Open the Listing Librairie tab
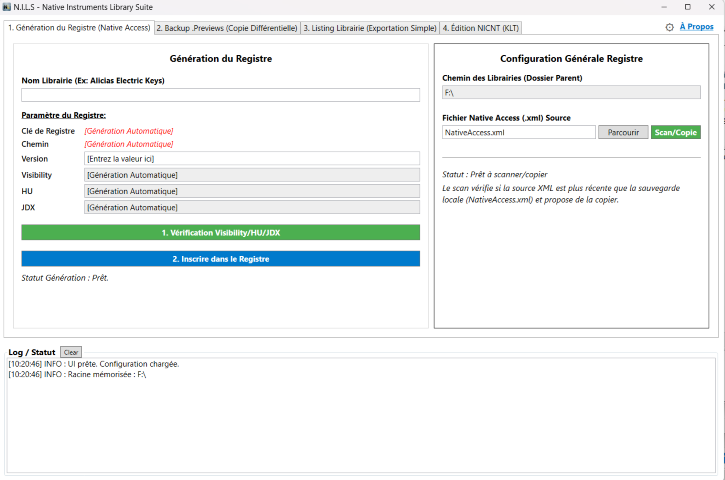The width and height of the screenshot is (725, 480). 370,28
